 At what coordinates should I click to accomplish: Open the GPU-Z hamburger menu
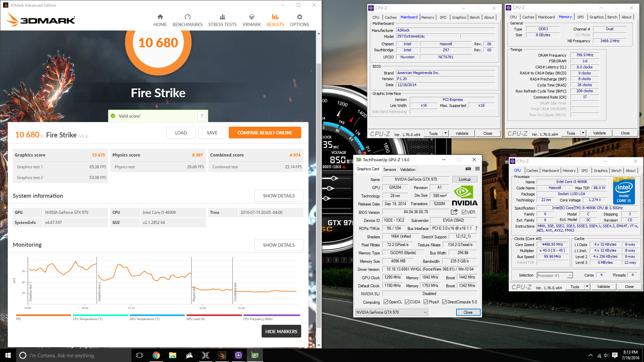click(x=477, y=169)
